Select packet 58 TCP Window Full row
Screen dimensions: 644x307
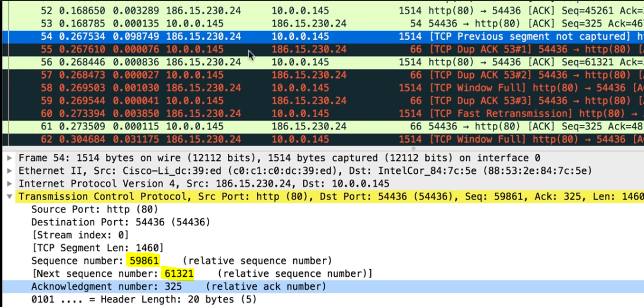click(x=323, y=88)
